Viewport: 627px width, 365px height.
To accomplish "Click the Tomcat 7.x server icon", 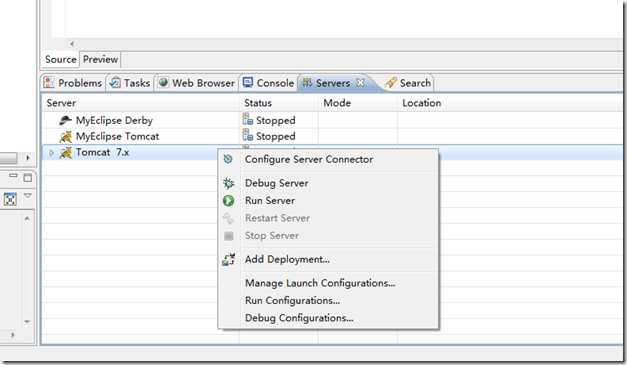I will coord(66,152).
